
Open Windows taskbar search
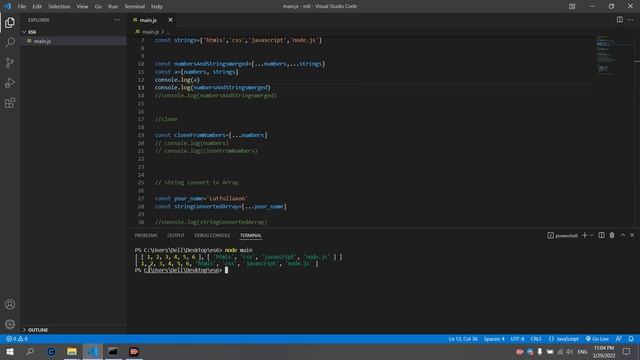click(x=30, y=351)
